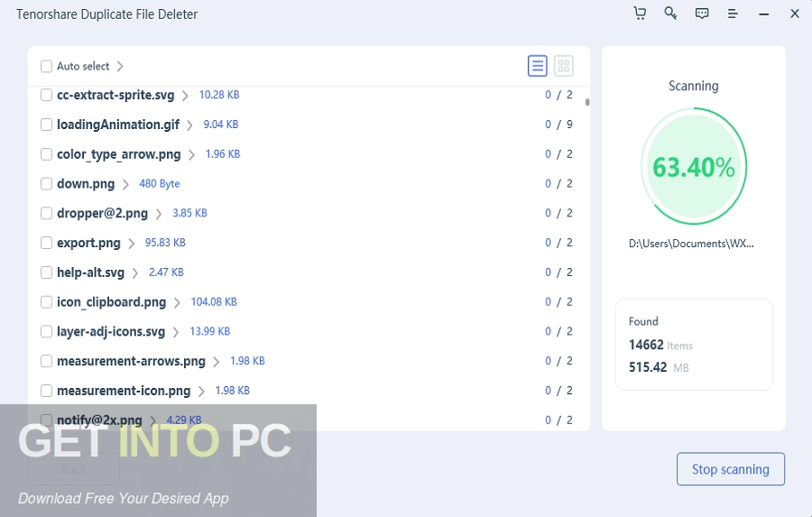Tick the dropper@2.png checkbox
This screenshot has height=517, width=812.
[x=47, y=213]
